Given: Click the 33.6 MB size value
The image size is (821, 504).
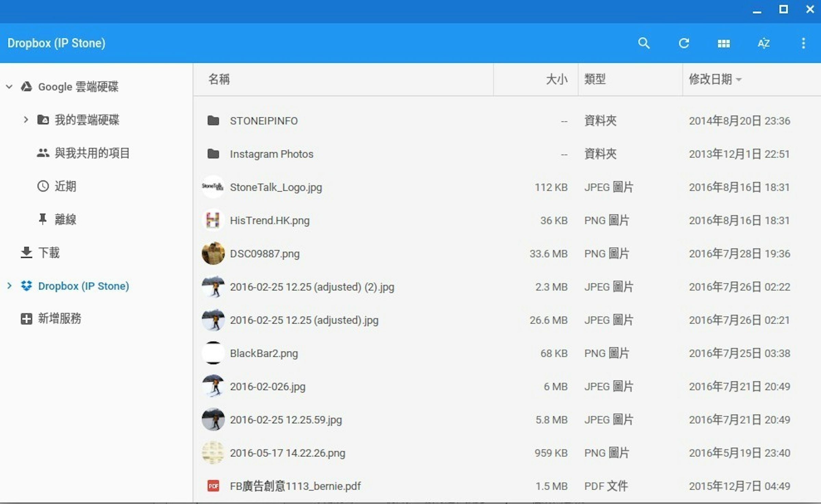Looking at the screenshot, I should [549, 254].
